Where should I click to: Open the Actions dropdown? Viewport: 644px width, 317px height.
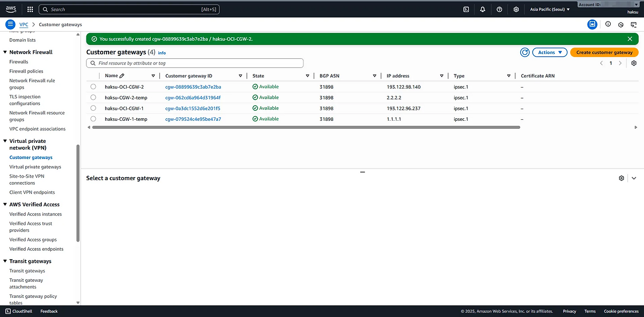(549, 52)
